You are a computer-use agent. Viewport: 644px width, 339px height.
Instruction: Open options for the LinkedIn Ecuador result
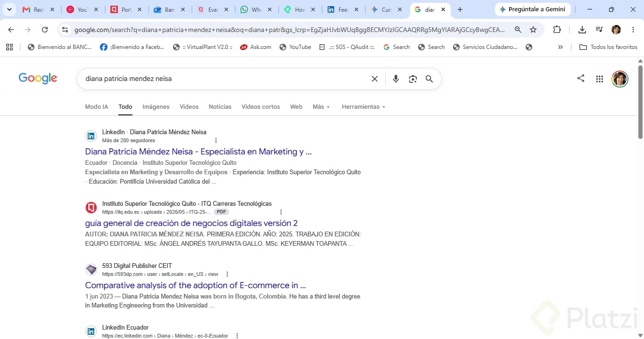[237, 336]
